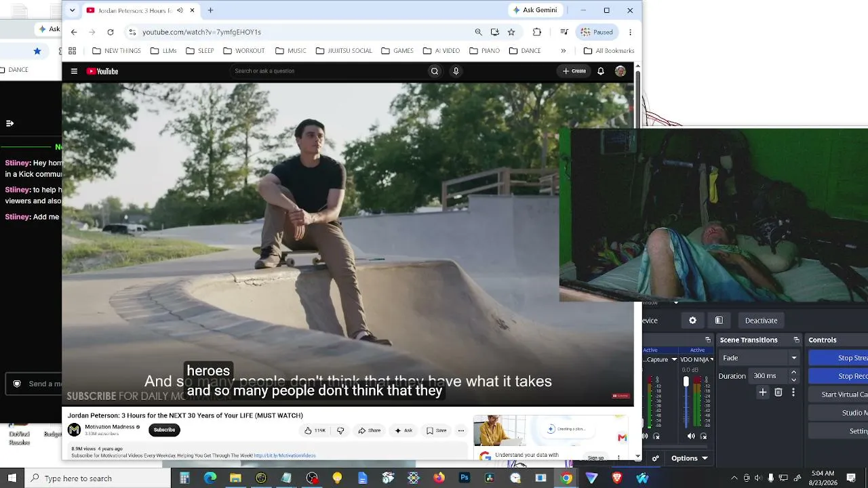Screen dimensions: 868x488
Task: Adjust the transition Duration stepper arrows
Action: pos(793,375)
